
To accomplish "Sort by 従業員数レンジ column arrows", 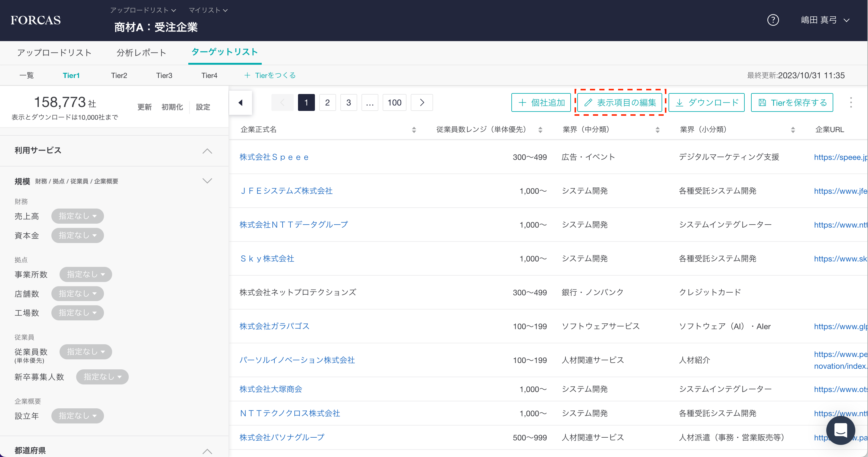I will [540, 130].
